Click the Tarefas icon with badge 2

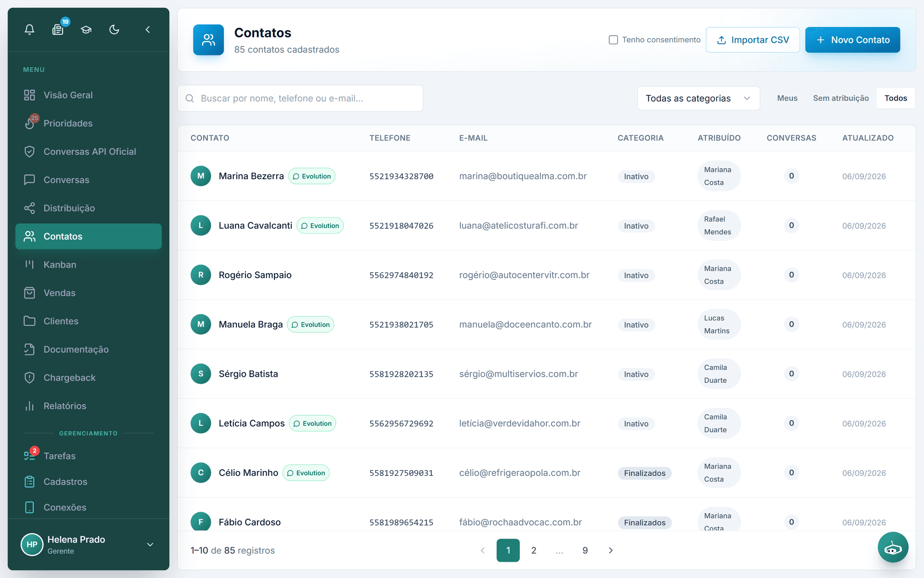click(30, 455)
